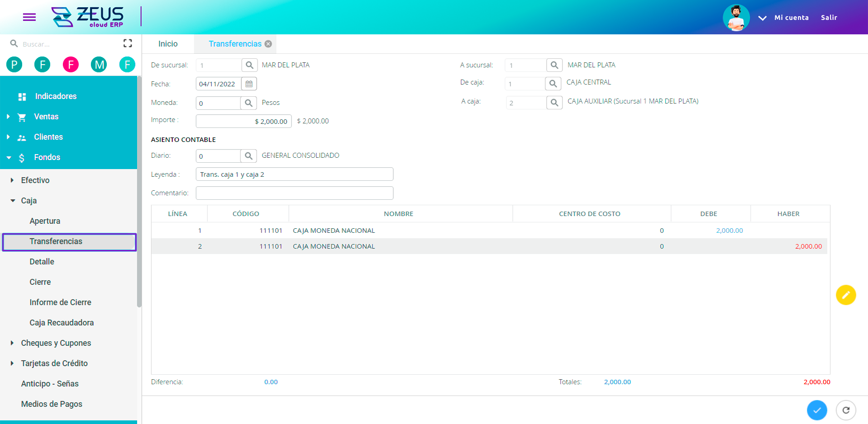This screenshot has width=868, height=424.
Task: Close the Transferencias tab
Action: (x=268, y=43)
